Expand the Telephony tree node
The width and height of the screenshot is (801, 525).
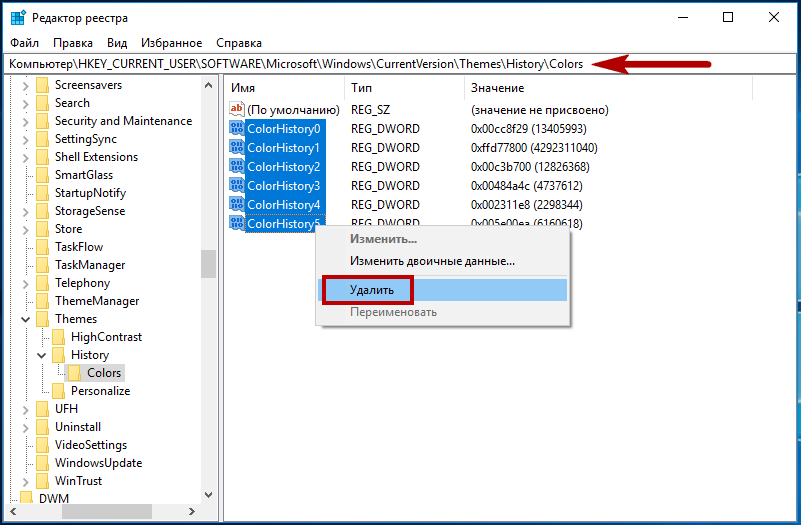click(x=26, y=283)
